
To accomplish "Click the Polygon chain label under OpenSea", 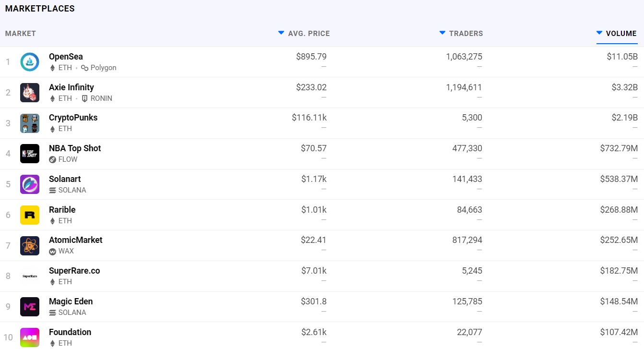I will pos(104,68).
